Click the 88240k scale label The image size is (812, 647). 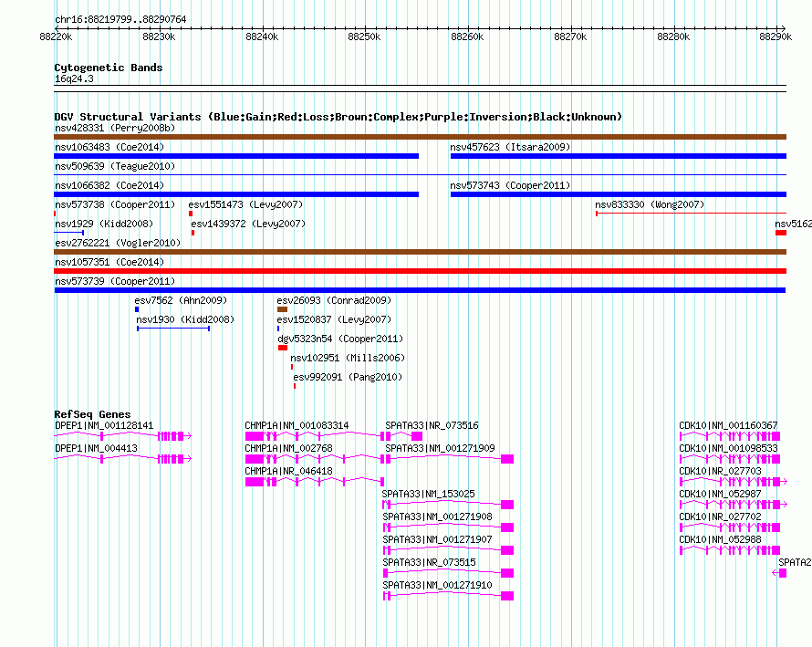pos(262,37)
